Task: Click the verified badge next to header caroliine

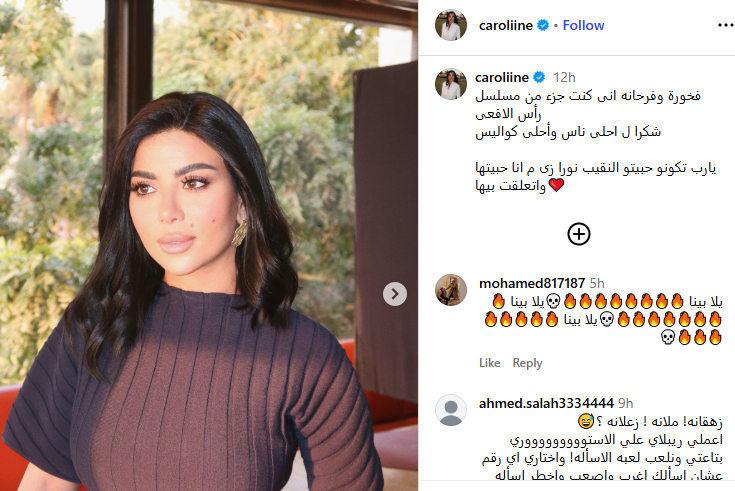Action: tap(543, 25)
